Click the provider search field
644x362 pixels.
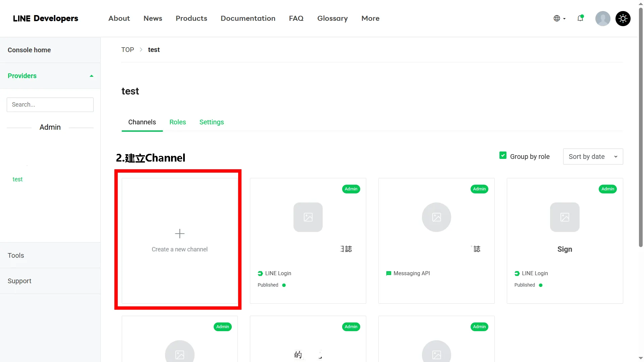(50, 105)
